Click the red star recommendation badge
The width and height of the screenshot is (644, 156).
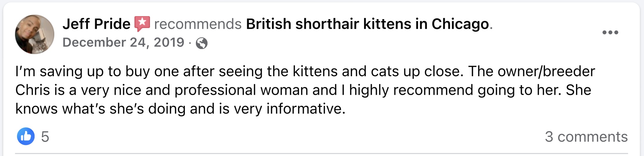click(142, 24)
